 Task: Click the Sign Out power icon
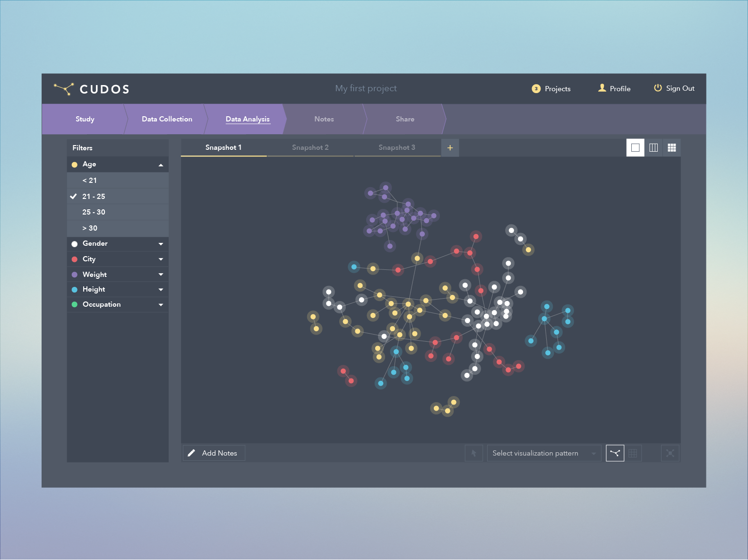tap(658, 88)
